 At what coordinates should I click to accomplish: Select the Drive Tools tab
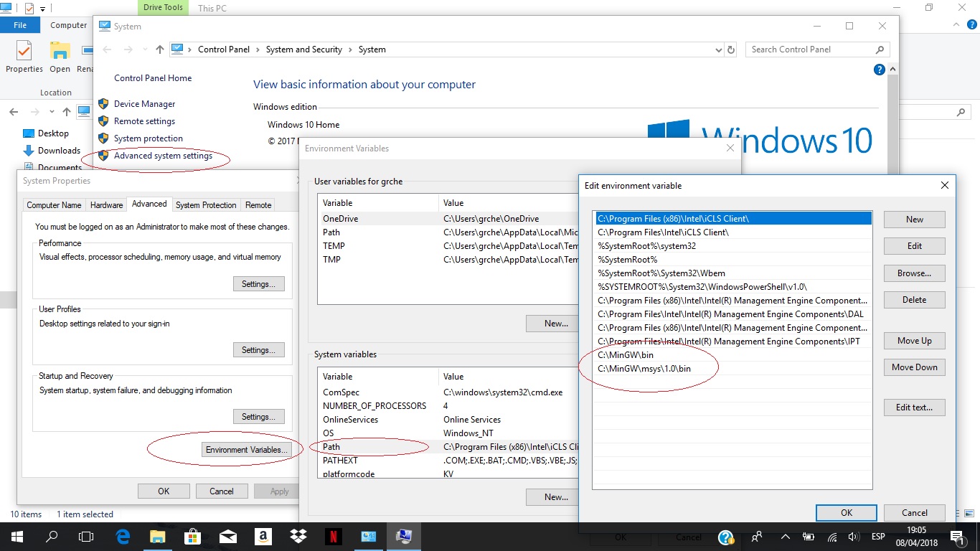[164, 8]
